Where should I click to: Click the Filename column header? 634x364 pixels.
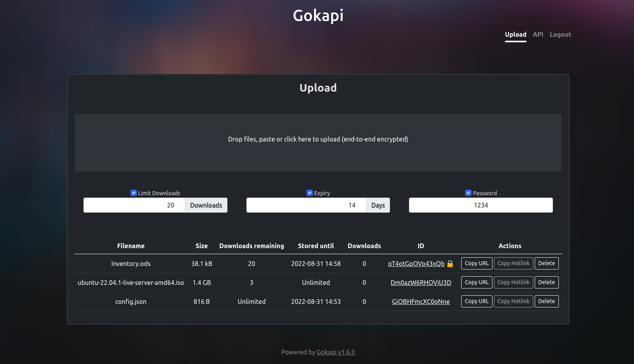[131, 246]
